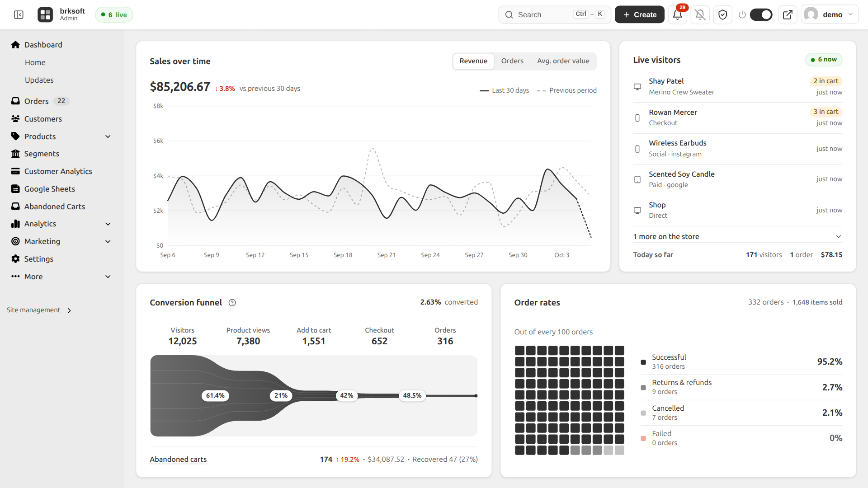Toggle the store power switch
The width and height of the screenshot is (868, 488).
point(761,15)
